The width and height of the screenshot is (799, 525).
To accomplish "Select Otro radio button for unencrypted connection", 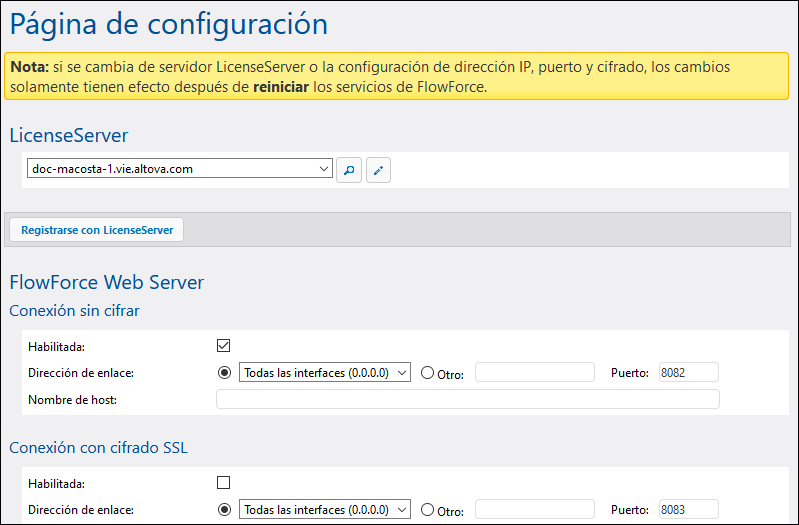I will point(427,373).
